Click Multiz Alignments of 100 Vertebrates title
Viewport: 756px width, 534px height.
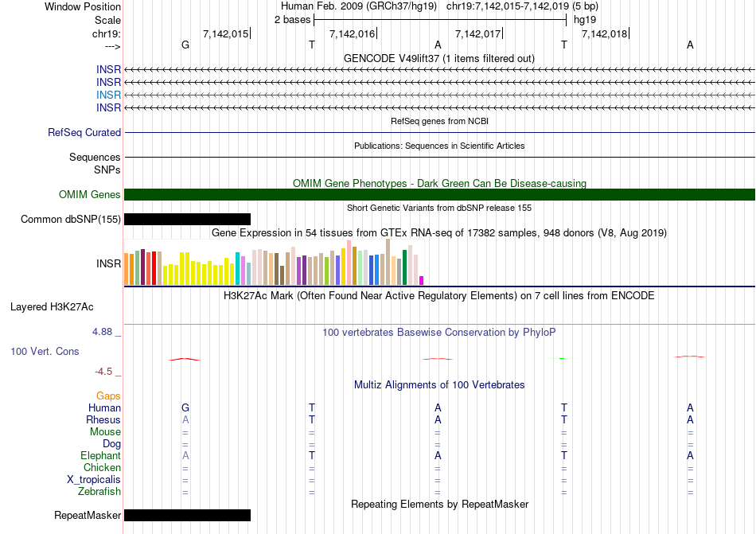pos(439,384)
